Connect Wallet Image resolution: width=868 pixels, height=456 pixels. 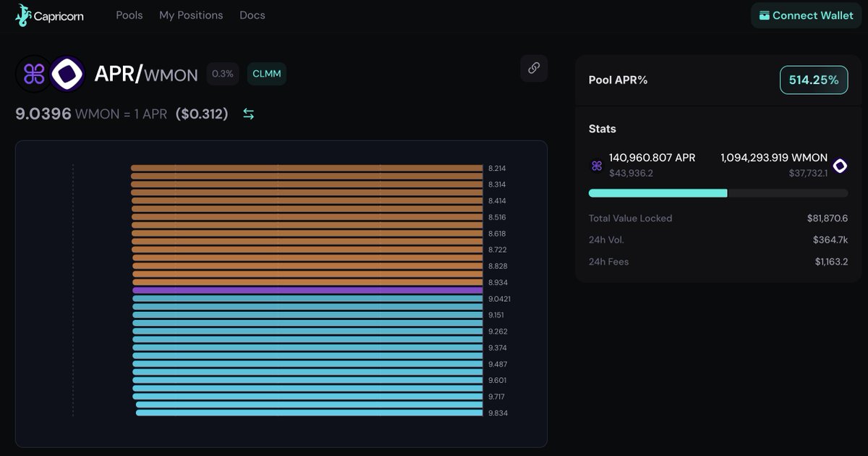click(806, 15)
